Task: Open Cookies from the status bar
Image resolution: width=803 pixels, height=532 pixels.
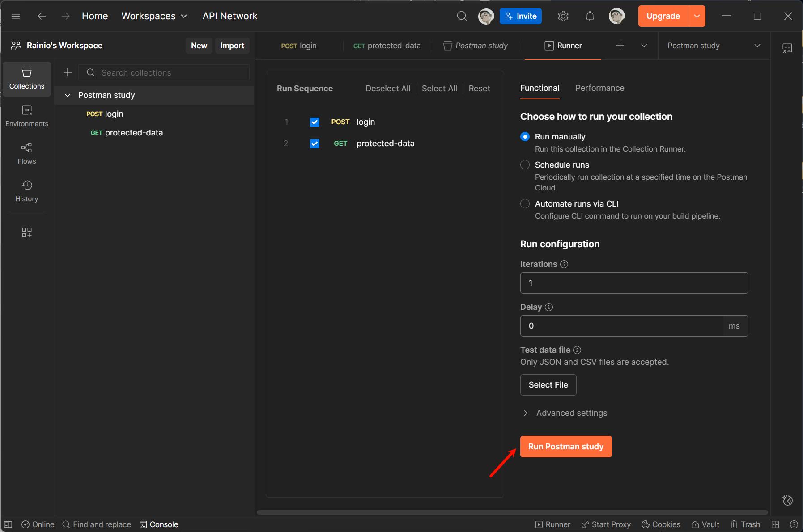Action: pyautogui.click(x=661, y=524)
